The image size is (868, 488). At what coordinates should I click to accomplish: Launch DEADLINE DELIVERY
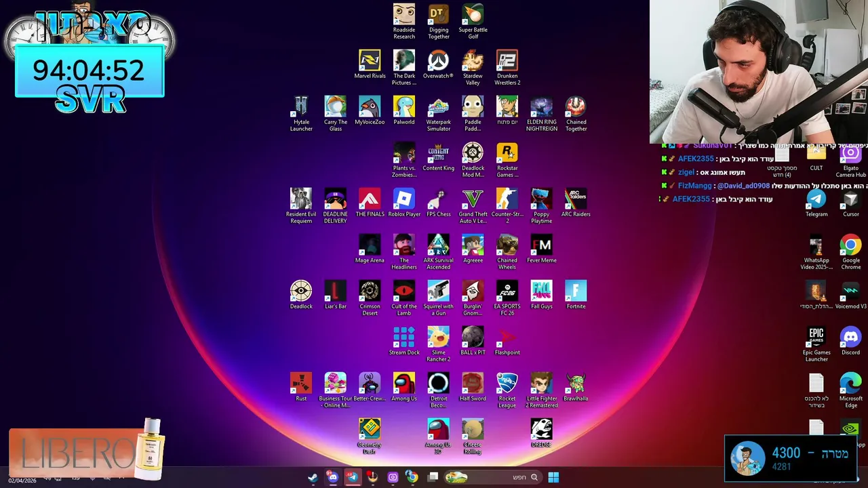pos(336,205)
